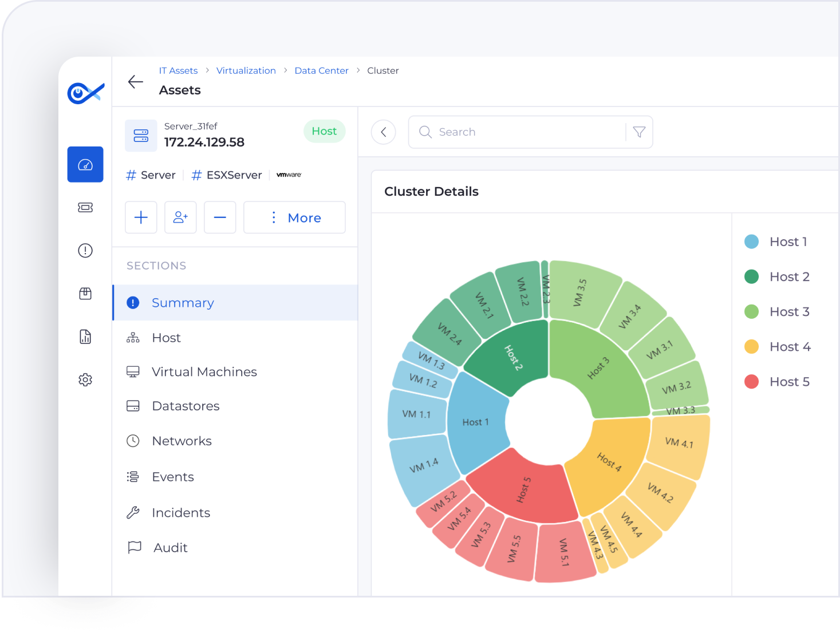Image resolution: width=840 pixels, height=637 pixels.
Task: Click the Host 4 yellow legend dot
Action: coord(752,347)
